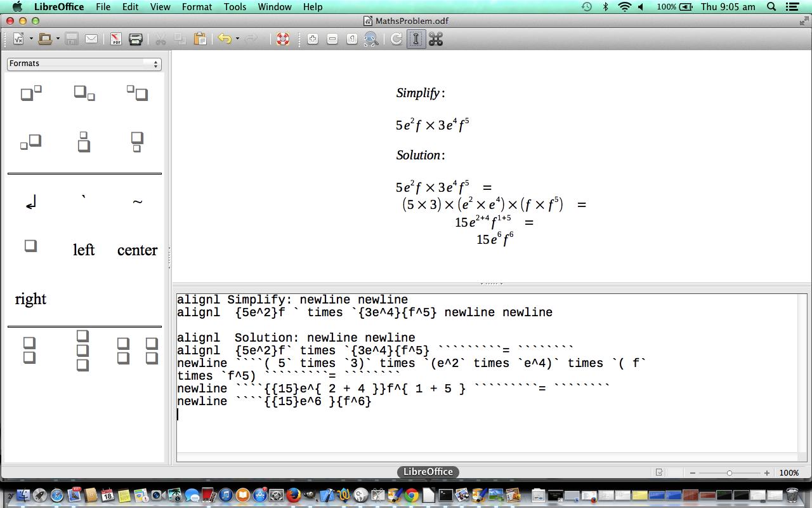Insert matrix stack element

tap(137, 351)
